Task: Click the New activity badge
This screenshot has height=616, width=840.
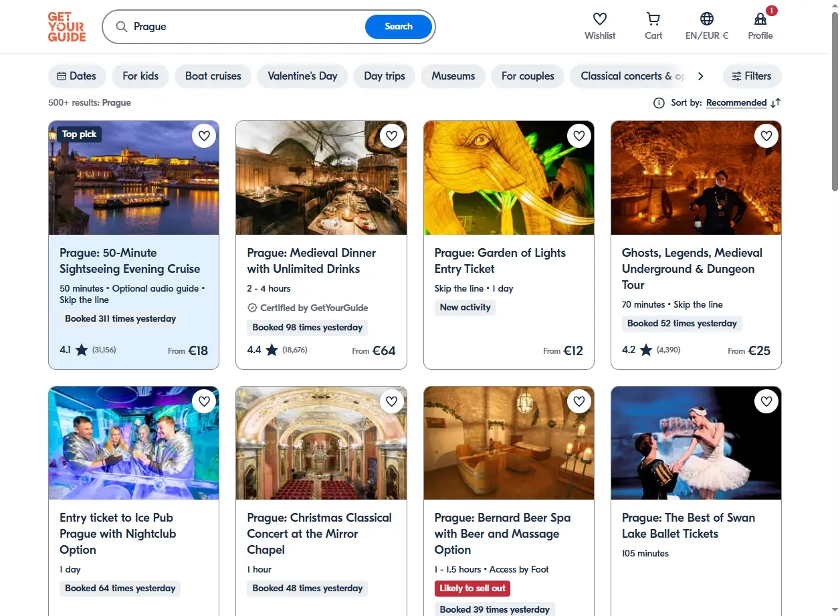Action: [465, 308]
